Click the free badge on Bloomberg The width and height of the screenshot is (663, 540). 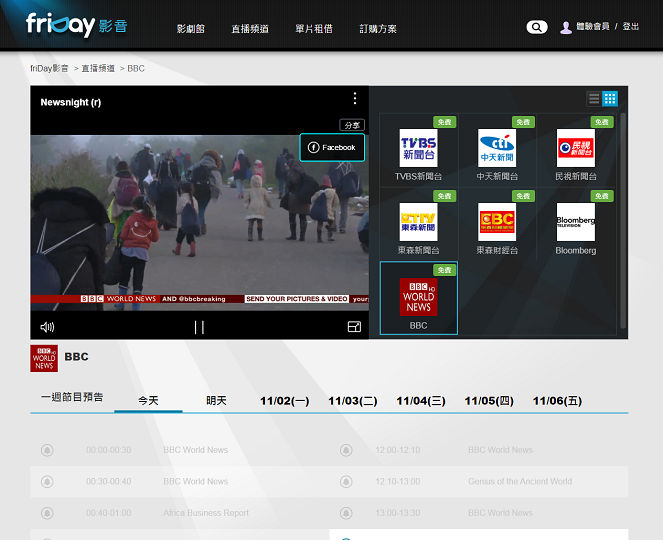602,196
